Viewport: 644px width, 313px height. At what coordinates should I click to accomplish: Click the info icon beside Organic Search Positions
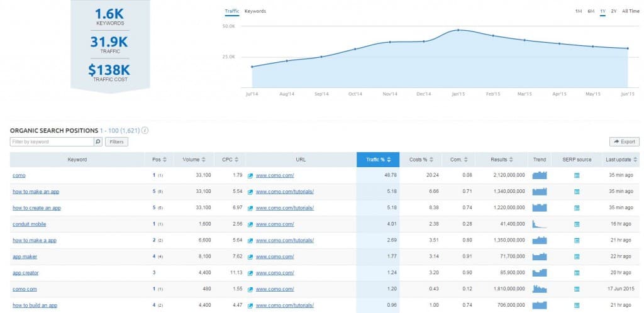tap(145, 131)
